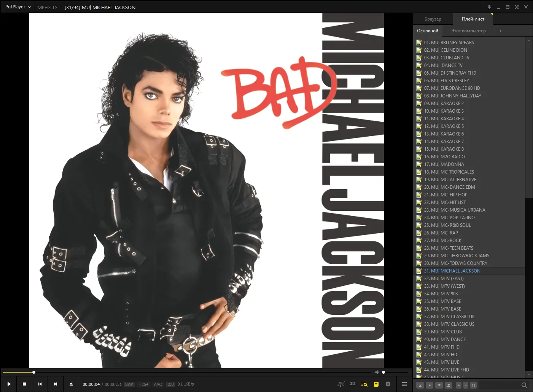Click the 00:00:04 elapsed time display

click(91, 384)
